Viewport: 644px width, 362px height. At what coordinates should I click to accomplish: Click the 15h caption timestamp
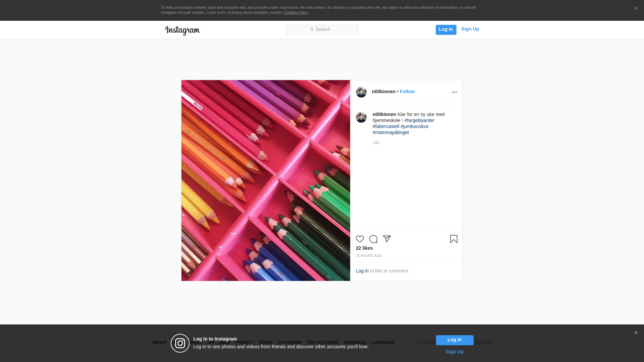pyautogui.click(x=376, y=143)
